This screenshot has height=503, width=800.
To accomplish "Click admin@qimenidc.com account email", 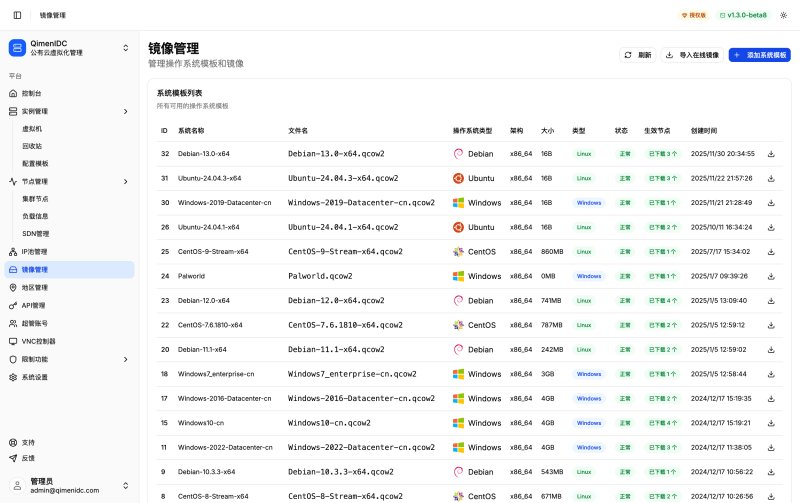I will point(65,490).
